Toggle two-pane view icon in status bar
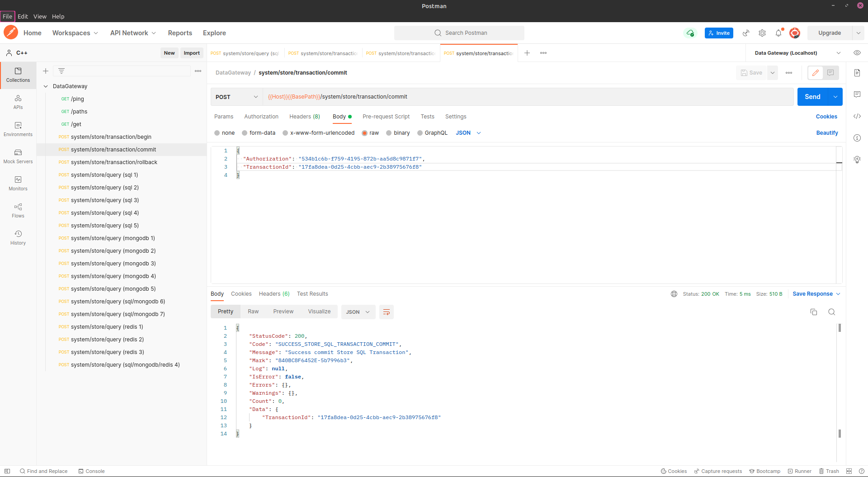The image size is (868, 477). 849,471
